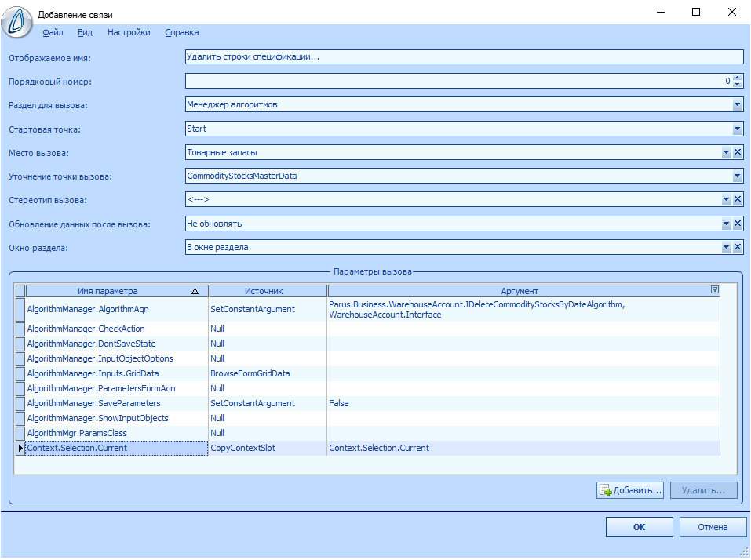Image resolution: width=751 pixels, height=560 pixels.
Task: Open the Стартовая точка dropdown
Action: click(x=737, y=129)
